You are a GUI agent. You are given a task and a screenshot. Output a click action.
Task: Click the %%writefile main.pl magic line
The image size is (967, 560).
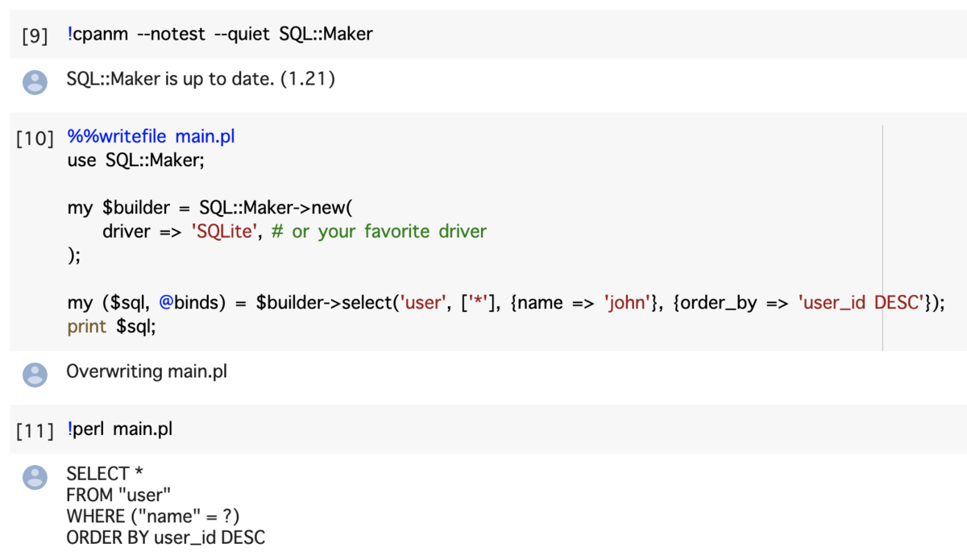(151, 136)
